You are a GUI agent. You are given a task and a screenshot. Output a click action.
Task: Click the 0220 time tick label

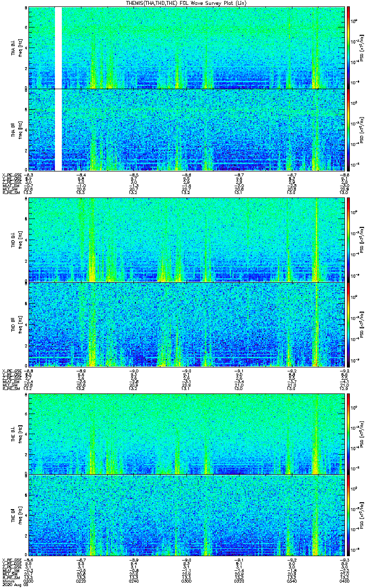pyautogui.click(x=81, y=580)
